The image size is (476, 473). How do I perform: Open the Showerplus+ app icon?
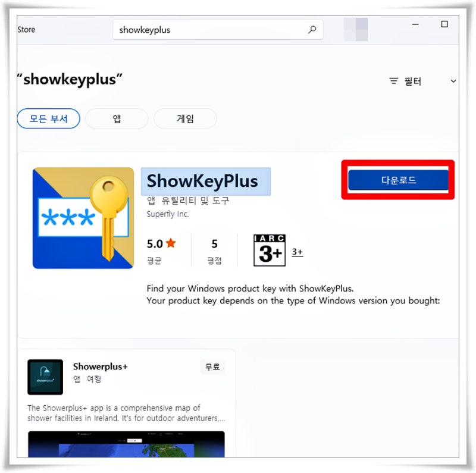pyautogui.click(x=45, y=377)
